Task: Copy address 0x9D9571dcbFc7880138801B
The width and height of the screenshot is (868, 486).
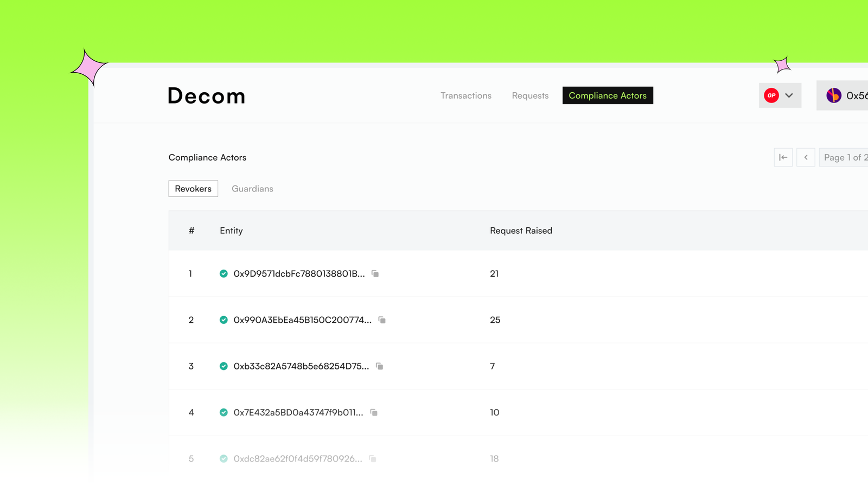Action: [375, 274]
